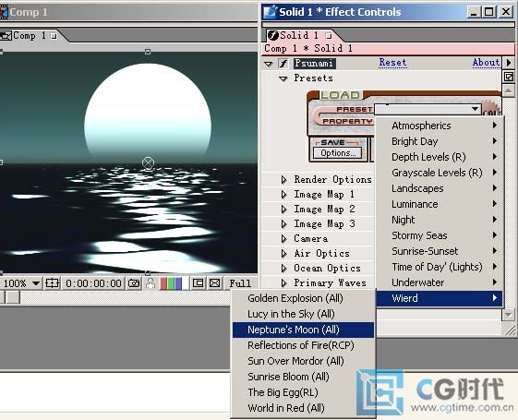Open the Underwater preset submenu
The width and height of the screenshot is (518, 420).
click(x=440, y=282)
